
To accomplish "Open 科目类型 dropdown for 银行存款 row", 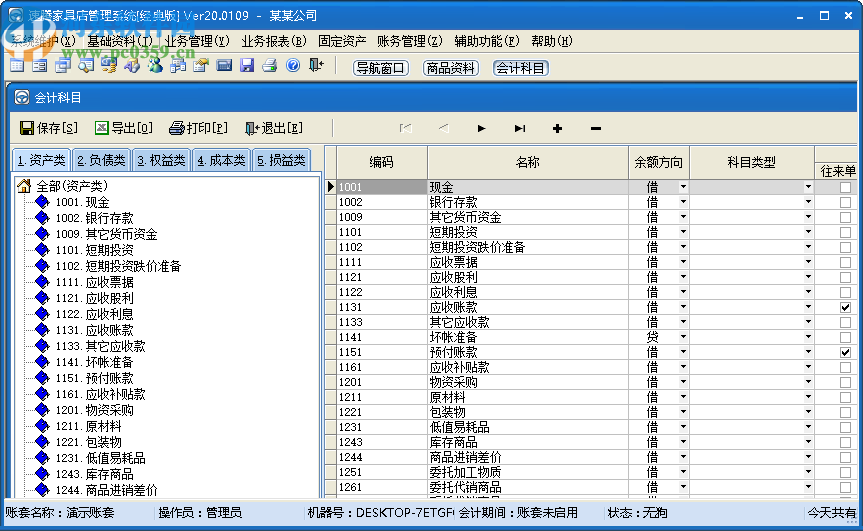I will [x=809, y=203].
